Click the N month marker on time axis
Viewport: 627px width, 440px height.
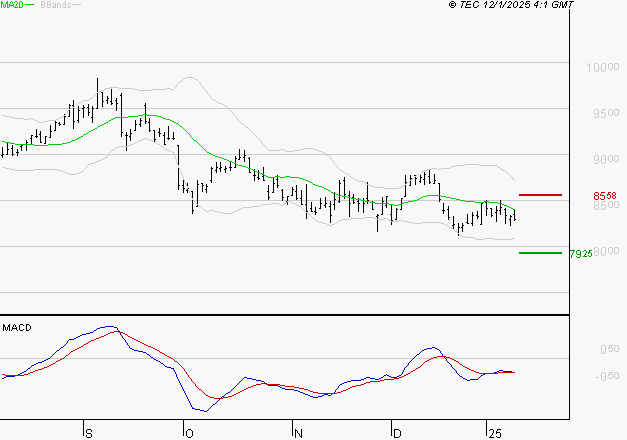[x=297, y=432]
